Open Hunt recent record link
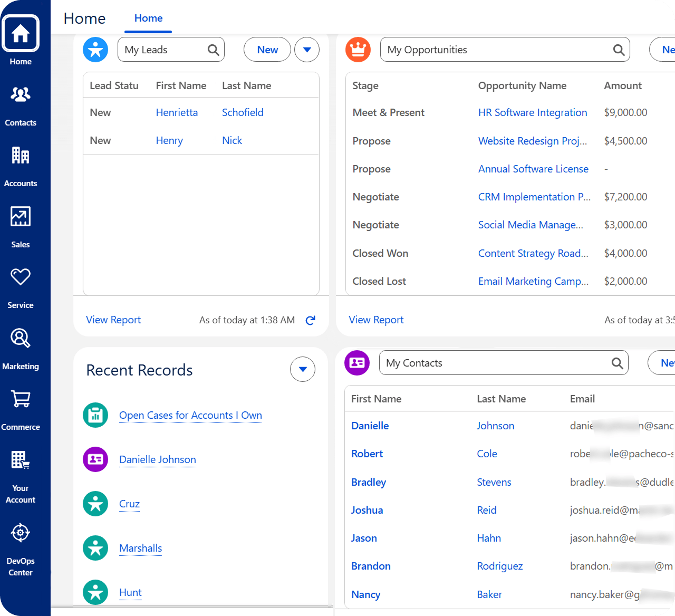The image size is (675, 616). [x=130, y=592]
